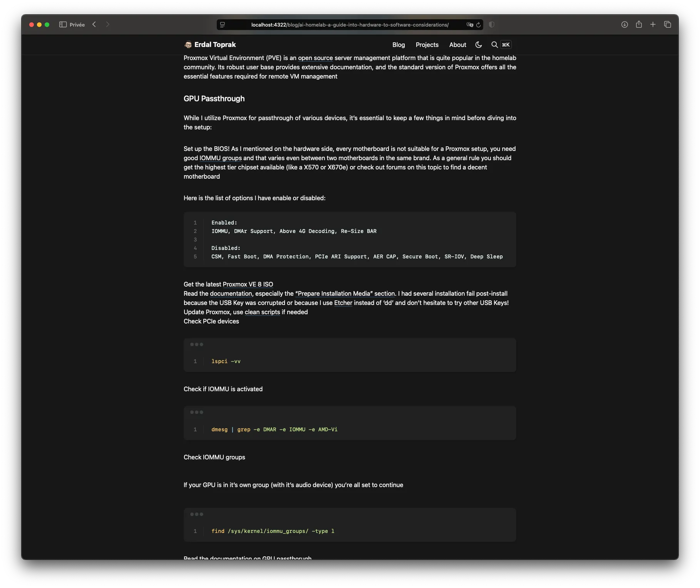
Task: Follow the 'open source' link
Action: (x=315, y=58)
